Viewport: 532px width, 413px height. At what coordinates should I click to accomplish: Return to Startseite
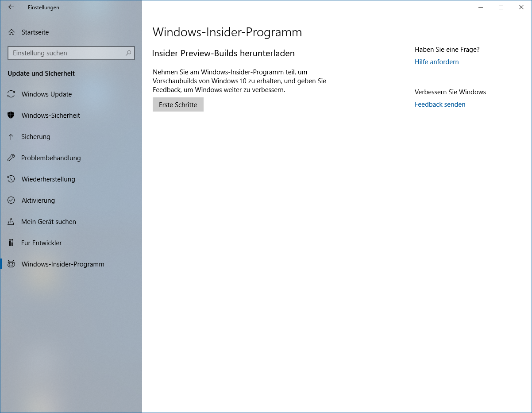[71, 32]
